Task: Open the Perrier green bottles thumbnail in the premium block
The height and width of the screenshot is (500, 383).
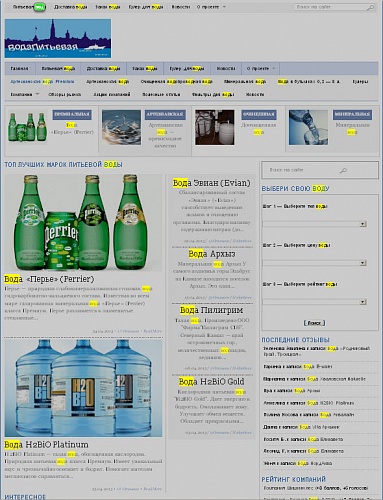Action: click(x=27, y=127)
